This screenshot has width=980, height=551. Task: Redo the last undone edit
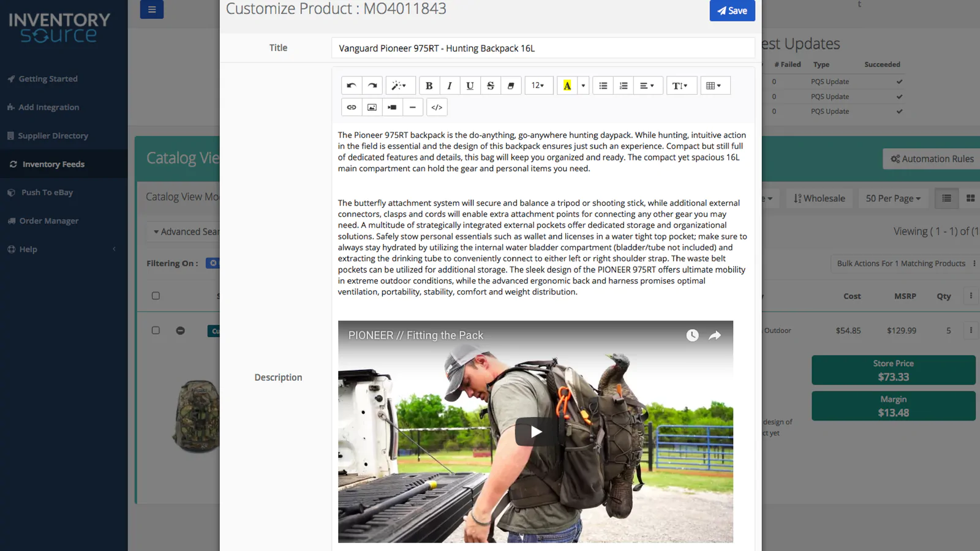click(372, 86)
